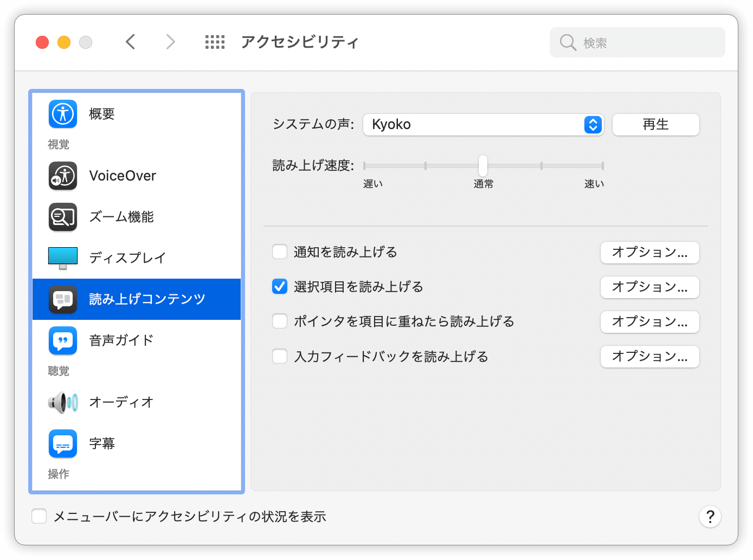753x560 pixels.
Task: Select 読み上げコンテンツ in the sidebar
Action: (x=137, y=299)
